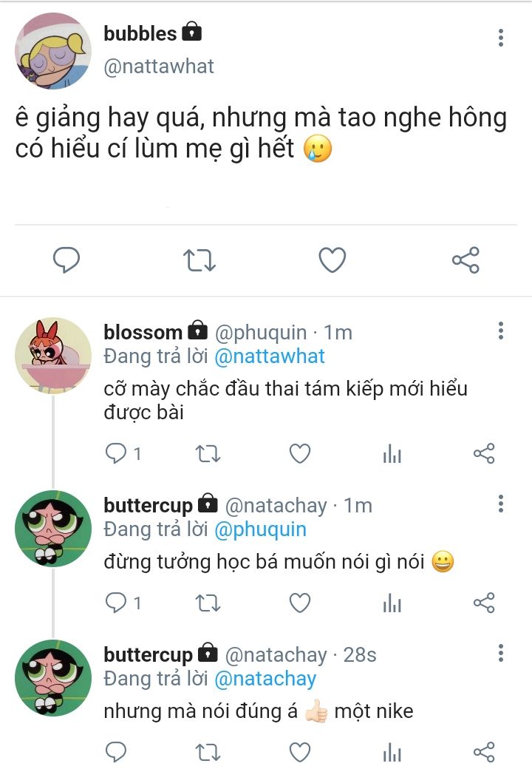
Task: View analytics of buttercup's 28s reply
Action: 392,752
